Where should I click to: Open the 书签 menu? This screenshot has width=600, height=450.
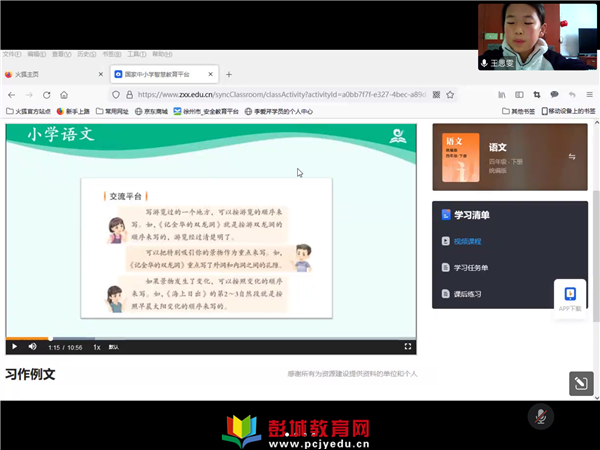pos(112,54)
